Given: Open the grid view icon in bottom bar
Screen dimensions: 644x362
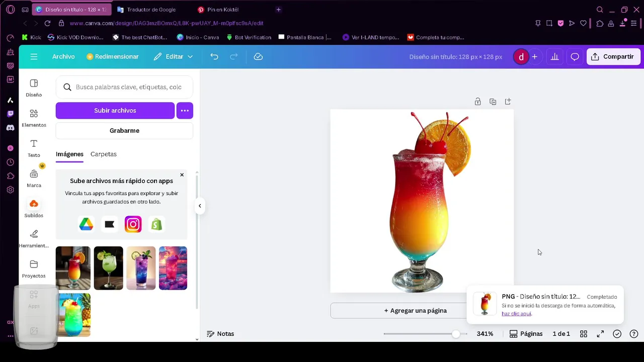Looking at the screenshot, I should [584, 334].
